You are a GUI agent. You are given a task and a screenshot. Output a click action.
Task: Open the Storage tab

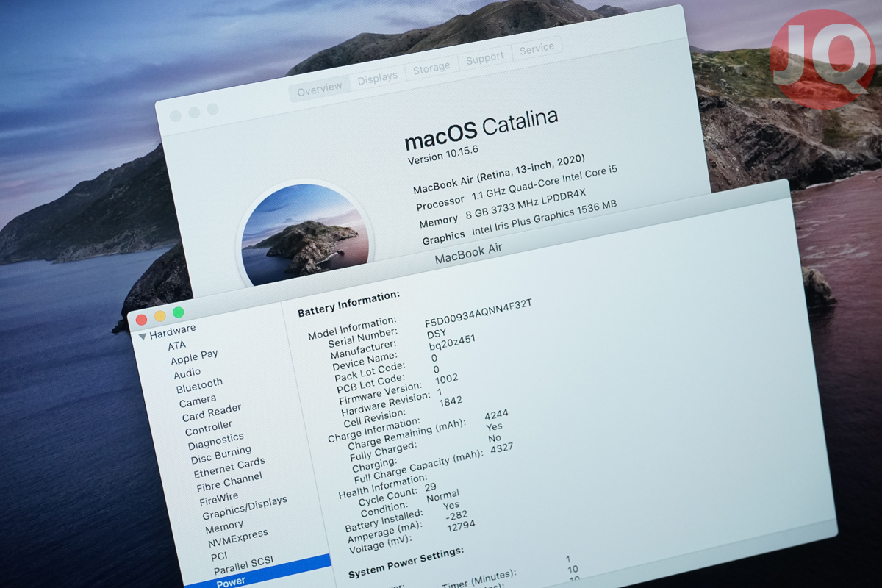coord(431,67)
